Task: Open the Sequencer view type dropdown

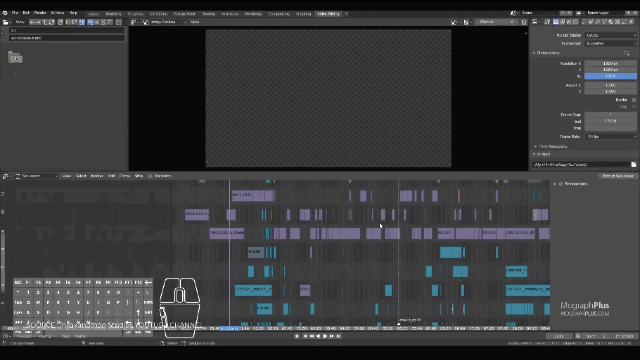Action: (37, 176)
